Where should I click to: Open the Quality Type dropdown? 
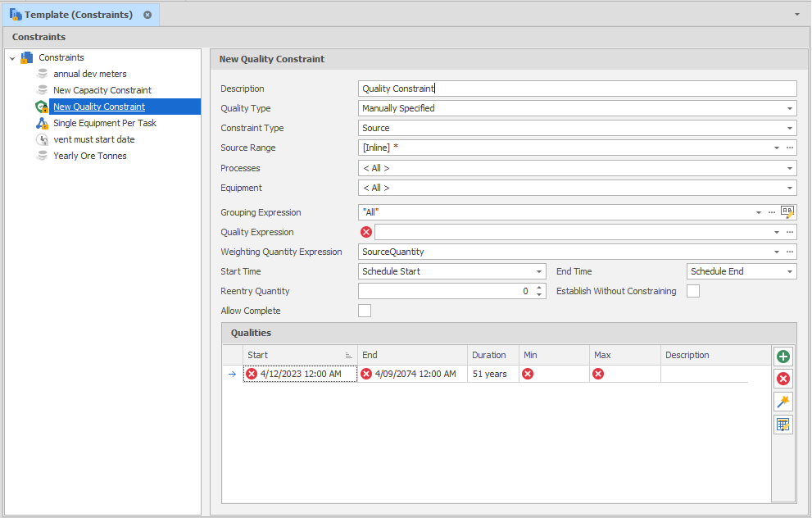[790, 108]
